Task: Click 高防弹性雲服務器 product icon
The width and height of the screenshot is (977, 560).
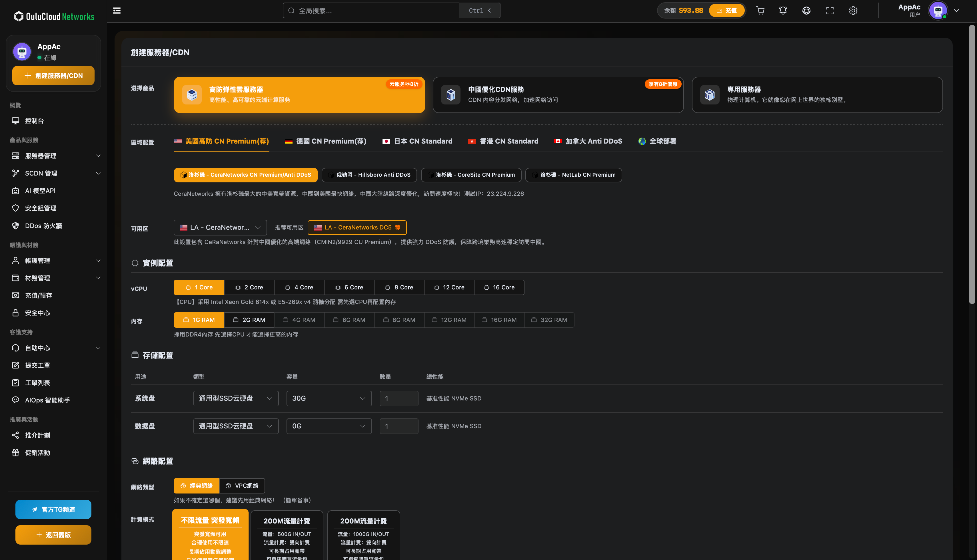Action: 192,94
